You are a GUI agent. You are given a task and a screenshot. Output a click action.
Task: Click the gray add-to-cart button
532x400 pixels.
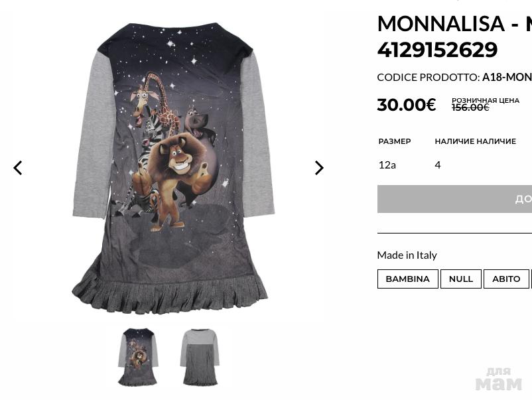[454, 199]
